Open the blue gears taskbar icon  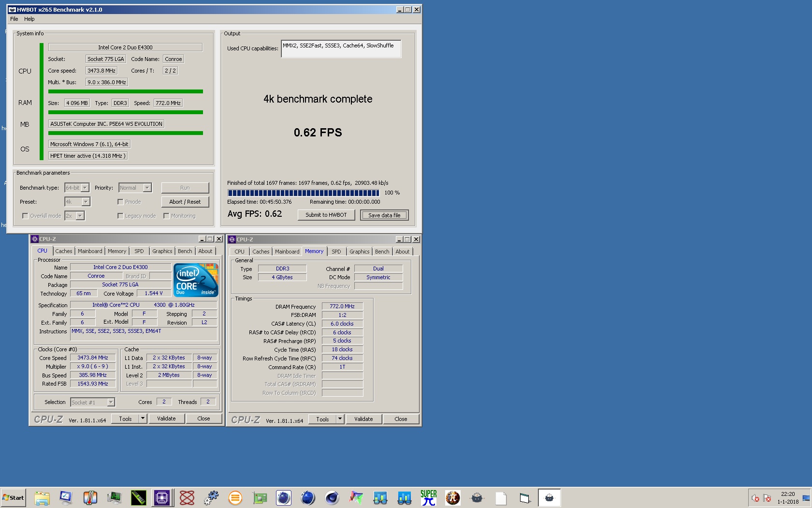tap(211, 498)
